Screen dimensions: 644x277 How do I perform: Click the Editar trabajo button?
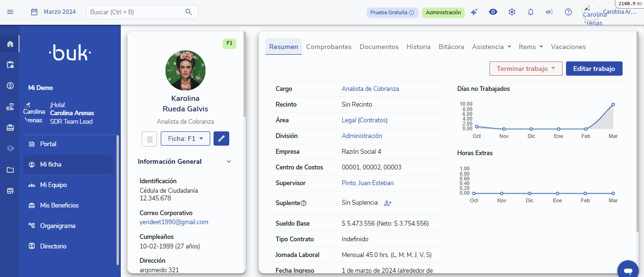click(x=594, y=68)
